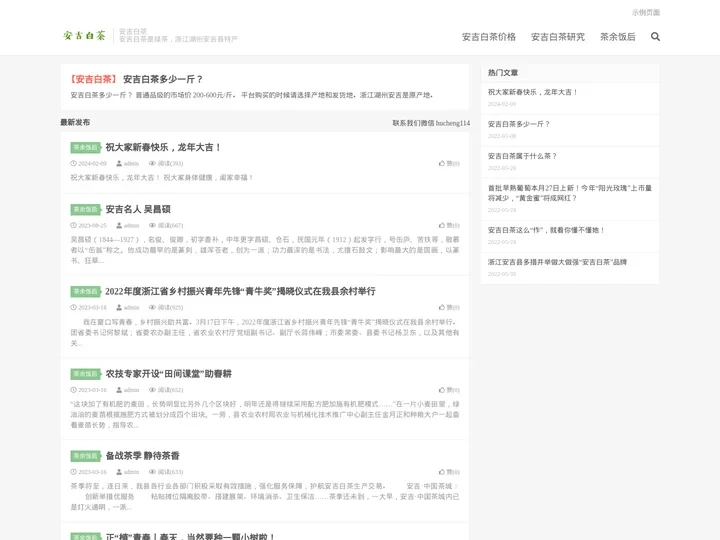Viewport: 720px width, 540px height.
Task: Like the 祝大家新春快乐 post with thumbs-up
Action: coord(442,163)
